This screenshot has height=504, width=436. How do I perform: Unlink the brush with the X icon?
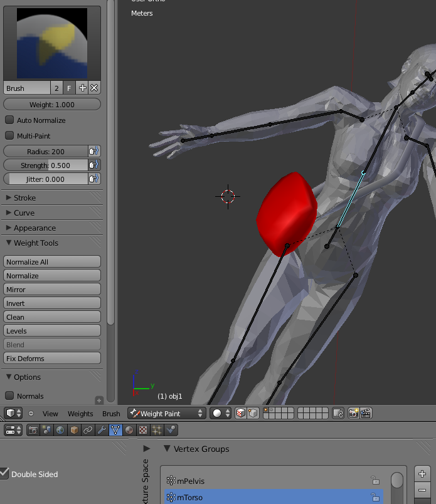94,88
